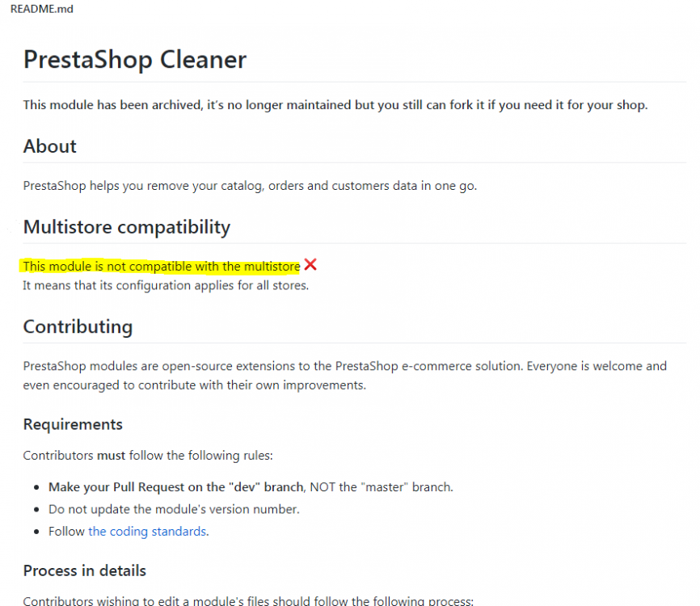Image resolution: width=700 pixels, height=606 pixels.
Task: Click the 'remove your catalog' About sentence
Action: coord(250,185)
